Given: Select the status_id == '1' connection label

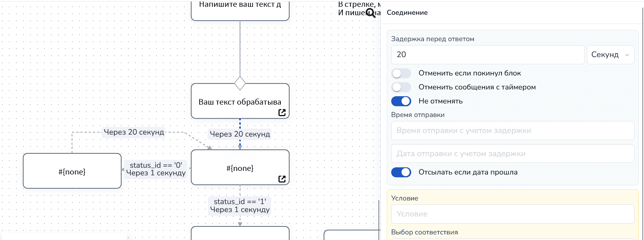Looking at the screenshot, I should (240, 206).
